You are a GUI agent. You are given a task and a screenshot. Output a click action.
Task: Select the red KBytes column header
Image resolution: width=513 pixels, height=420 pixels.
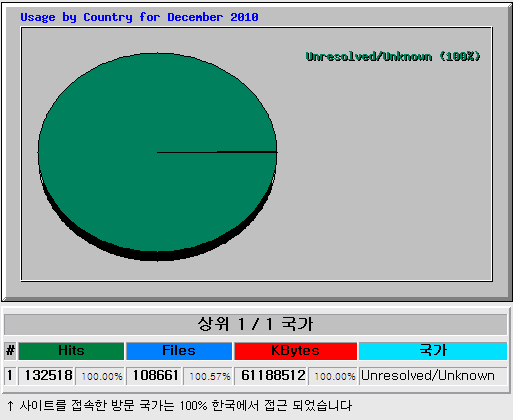pos(295,351)
